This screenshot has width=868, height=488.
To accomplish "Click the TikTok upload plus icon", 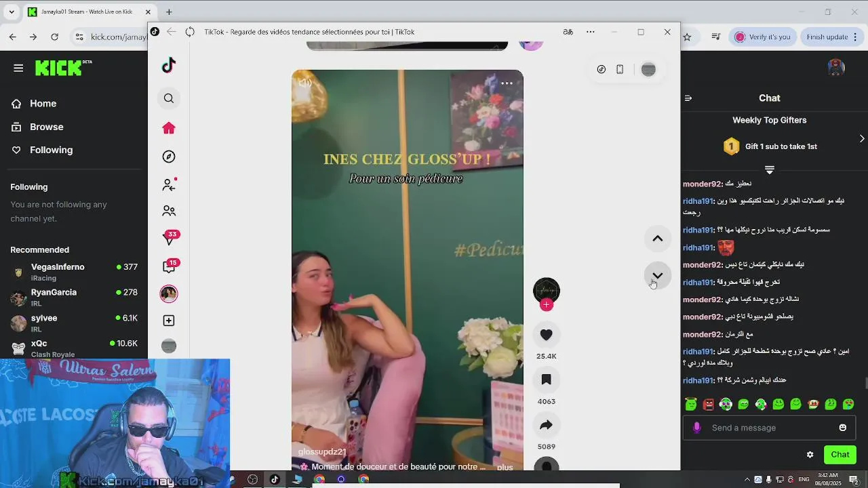I will coord(169,321).
